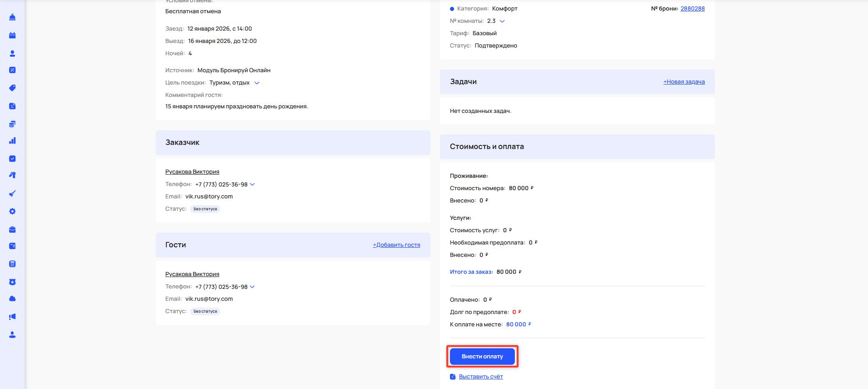Viewport: 868px width, 389px height.
Task: Expand the trip purpose 'Туризм, отдых' dropdown
Action: [x=257, y=83]
